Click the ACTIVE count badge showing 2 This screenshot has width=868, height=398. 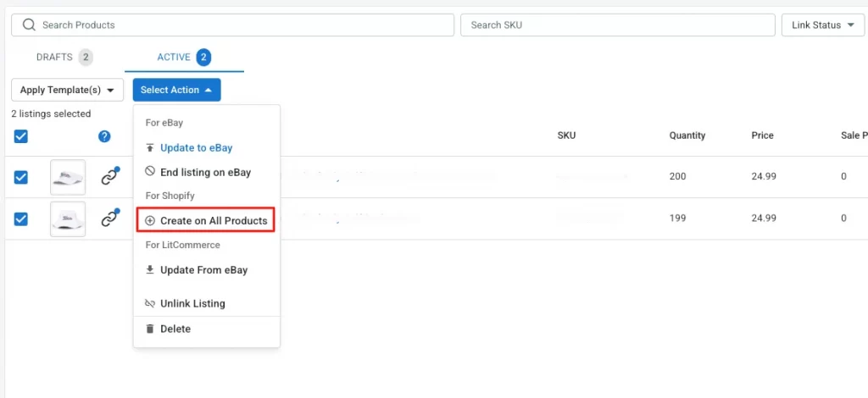click(203, 57)
